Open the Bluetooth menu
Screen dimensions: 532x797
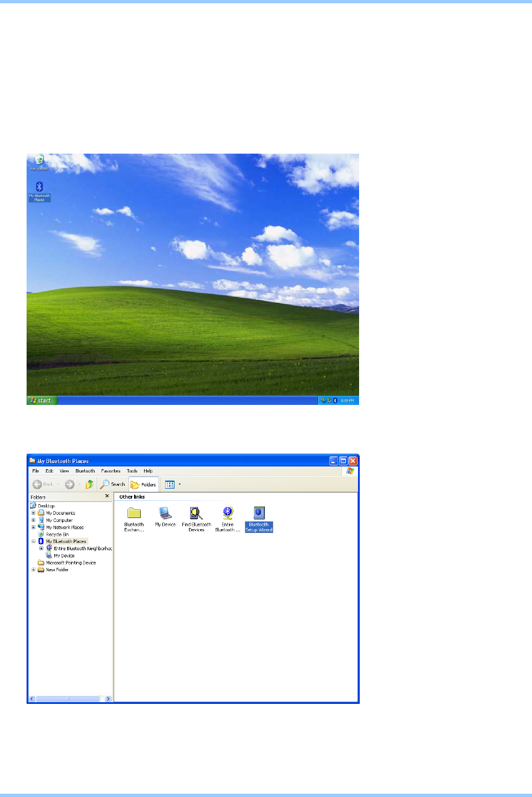(x=85, y=471)
